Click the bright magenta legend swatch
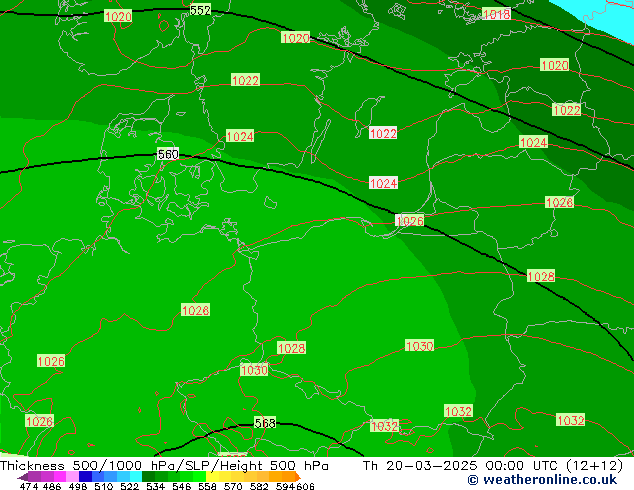This screenshot has height=490, width=634. [60, 476]
